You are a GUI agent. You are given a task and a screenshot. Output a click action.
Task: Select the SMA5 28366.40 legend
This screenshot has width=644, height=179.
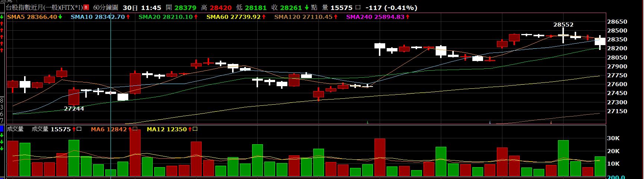pos(32,17)
